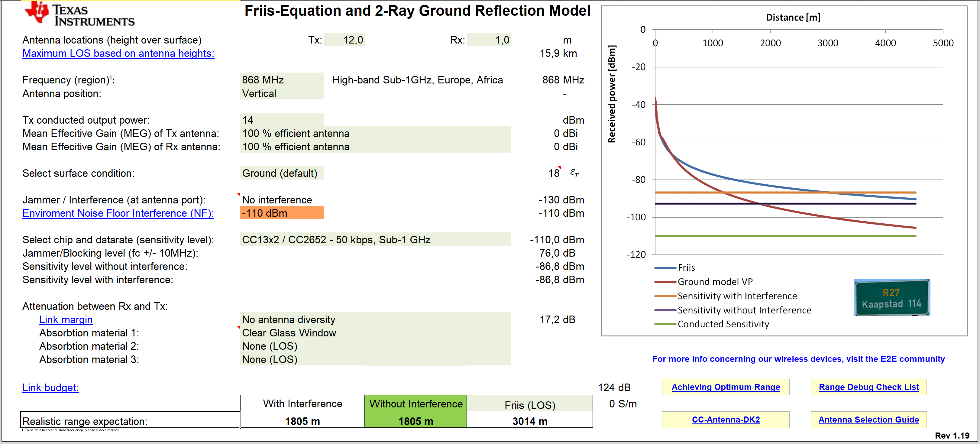Image resolution: width=980 pixels, height=444 pixels.
Task: Click the R27 Kaapstad 114 road sign image
Action: click(x=892, y=297)
